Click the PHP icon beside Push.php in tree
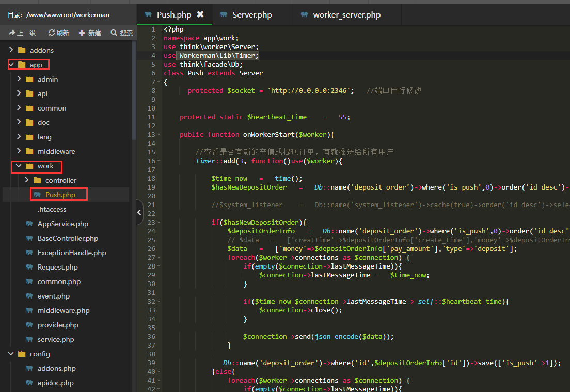This screenshot has width=570, height=392. click(x=37, y=195)
